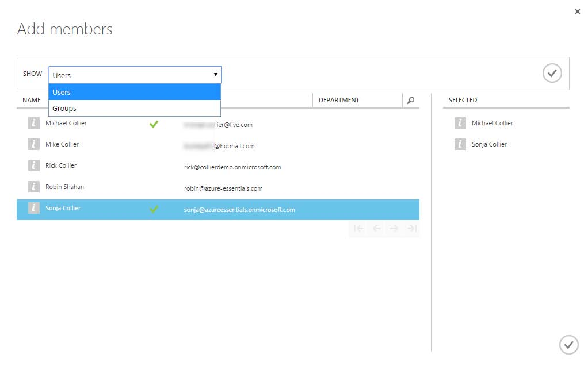Click the search magnifier icon in header

pyautogui.click(x=411, y=100)
